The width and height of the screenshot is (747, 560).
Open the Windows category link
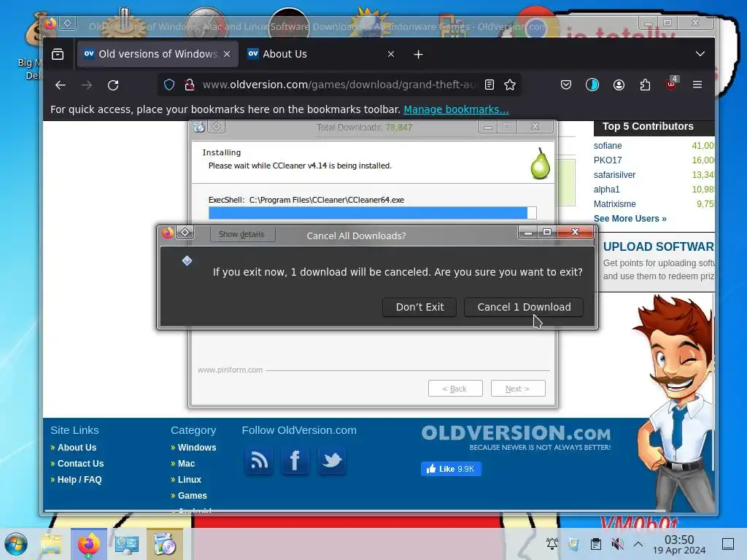[x=197, y=448]
